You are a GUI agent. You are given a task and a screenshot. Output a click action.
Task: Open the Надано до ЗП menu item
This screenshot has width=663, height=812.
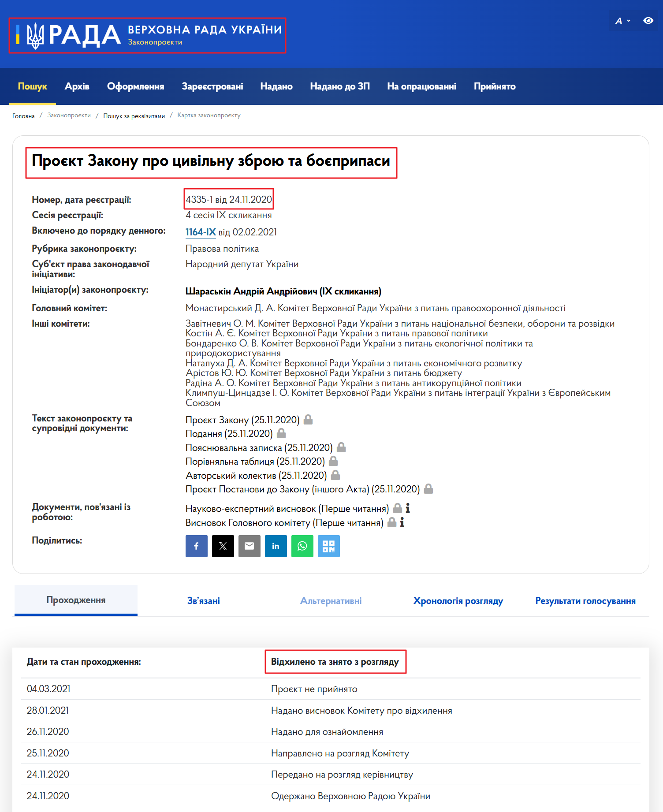[340, 86]
